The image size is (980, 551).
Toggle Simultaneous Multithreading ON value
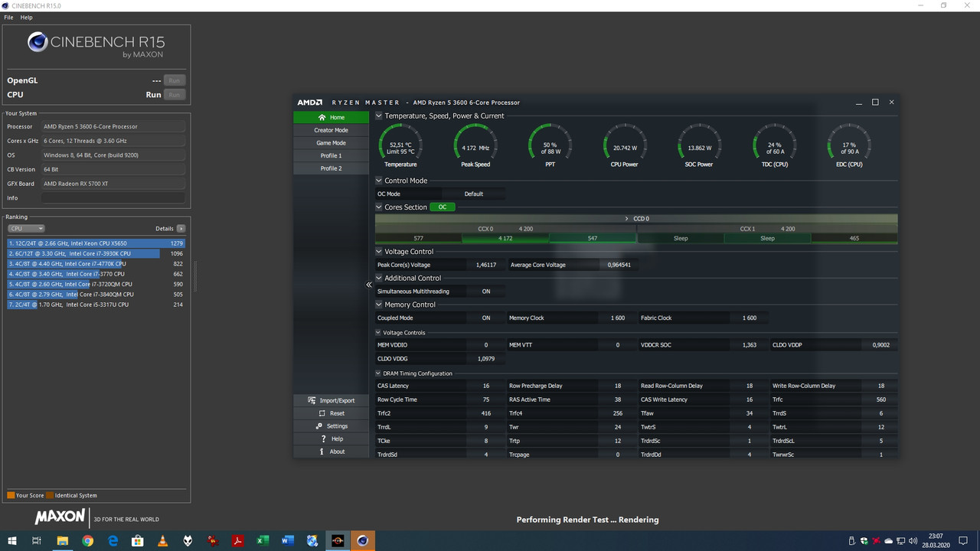486,292
